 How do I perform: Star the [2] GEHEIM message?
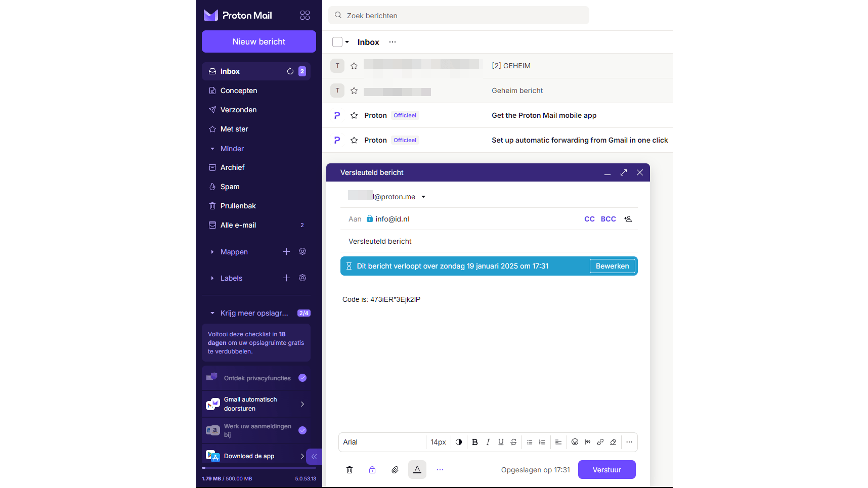pos(354,66)
